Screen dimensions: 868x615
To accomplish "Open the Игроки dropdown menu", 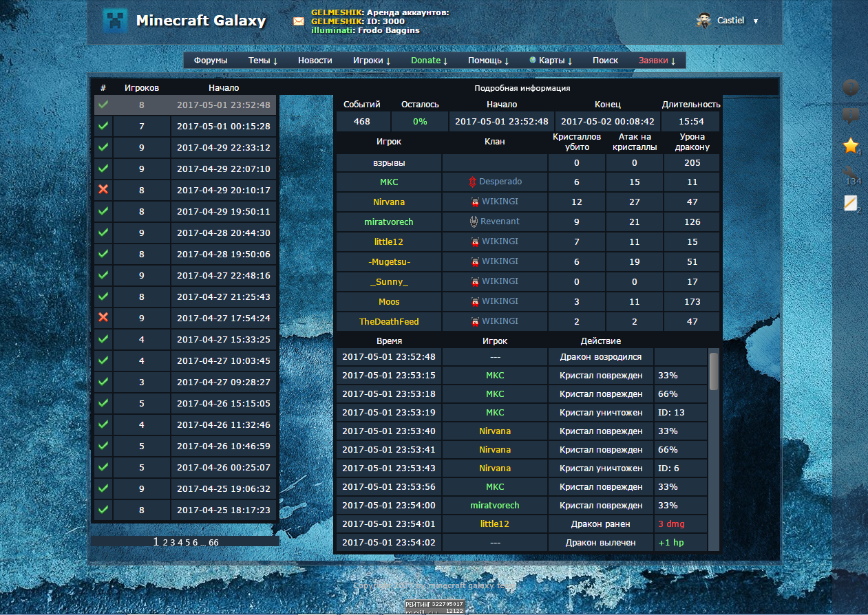I will 371,61.
